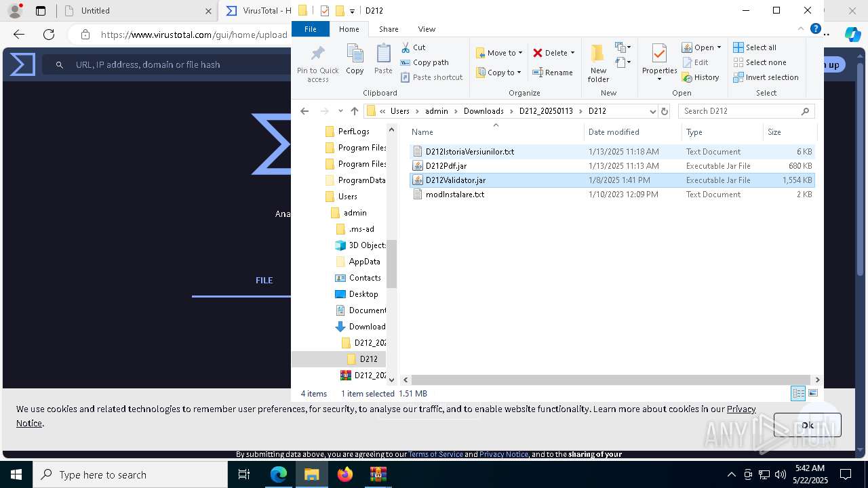Switch to the Share ribbon tab
The height and width of the screenshot is (488, 868).
[389, 29]
